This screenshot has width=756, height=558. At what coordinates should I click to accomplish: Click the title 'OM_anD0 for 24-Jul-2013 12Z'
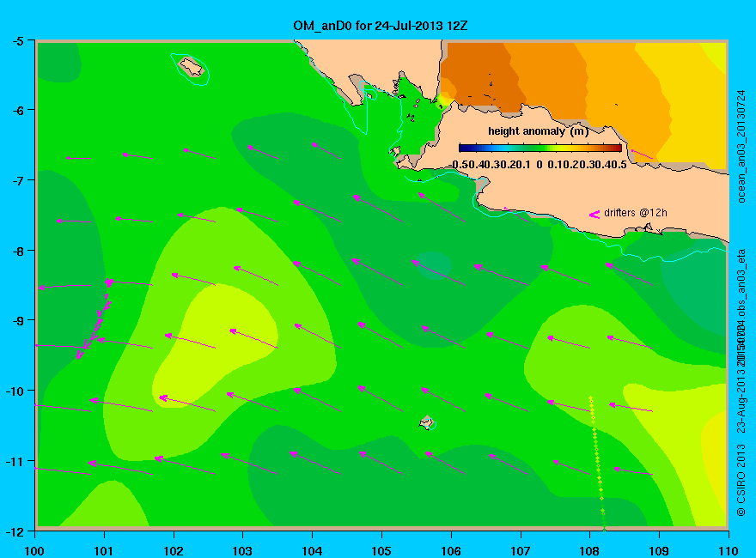[380, 26]
